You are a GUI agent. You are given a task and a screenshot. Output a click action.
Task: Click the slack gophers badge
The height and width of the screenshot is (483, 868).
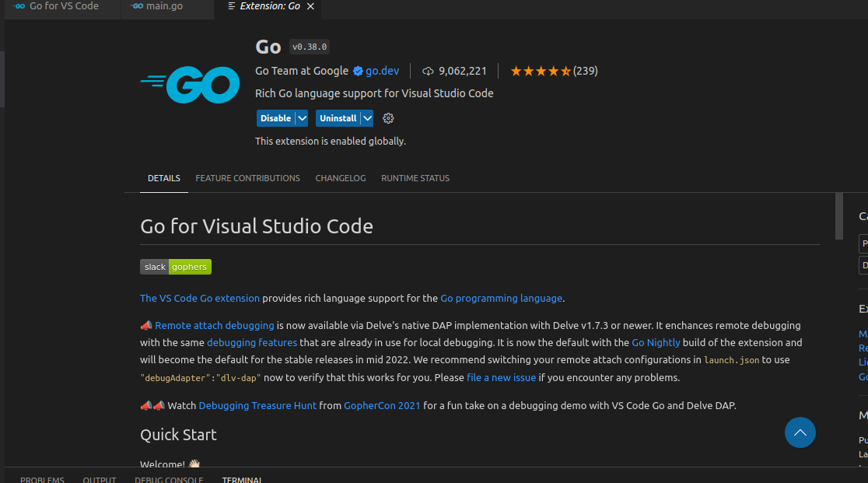point(176,267)
